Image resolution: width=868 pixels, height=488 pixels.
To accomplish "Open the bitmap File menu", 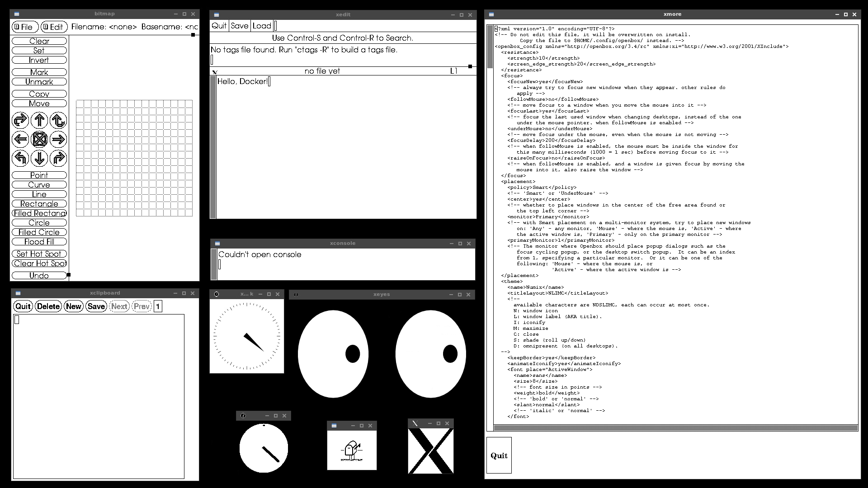I will [24, 27].
